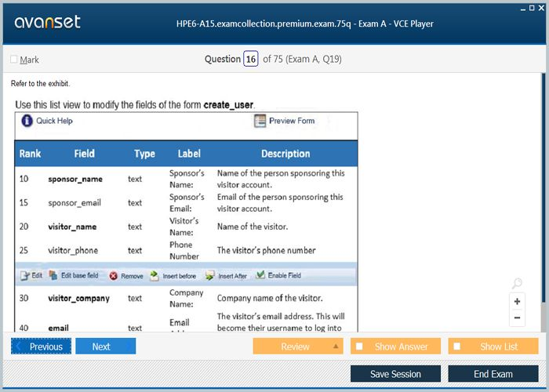
Task: Go back to the Previous question
Action: (41, 347)
